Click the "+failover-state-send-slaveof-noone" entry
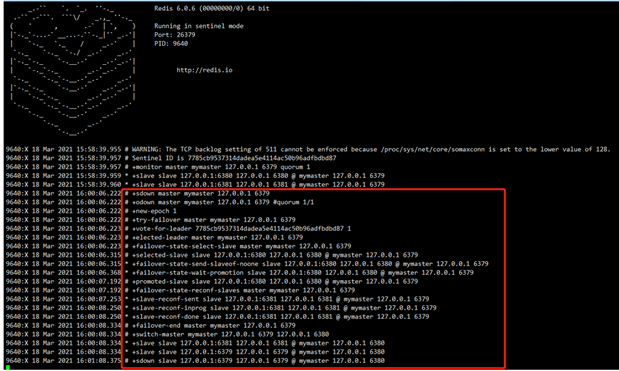Viewport: 619px width, 371px height. click(x=247, y=264)
